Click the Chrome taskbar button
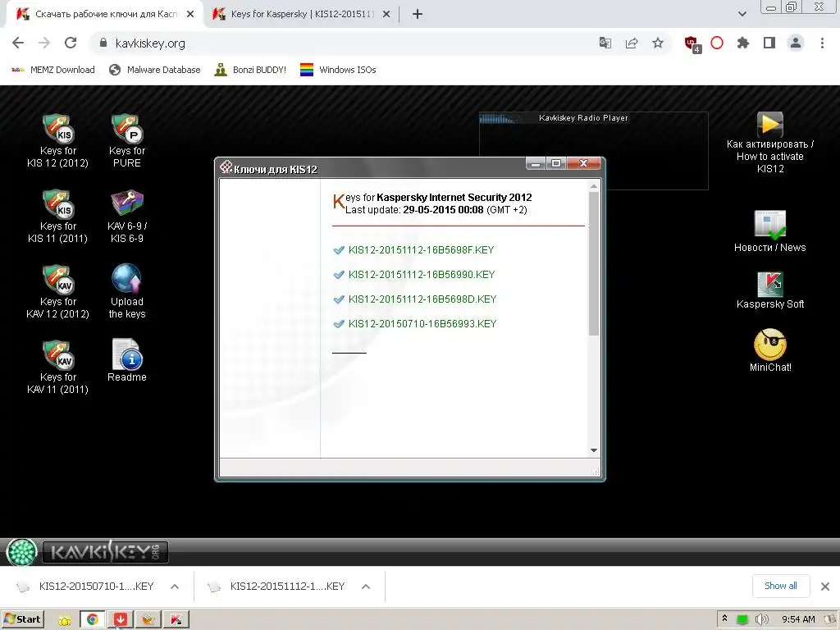The height and width of the screenshot is (630, 840). [93, 620]
